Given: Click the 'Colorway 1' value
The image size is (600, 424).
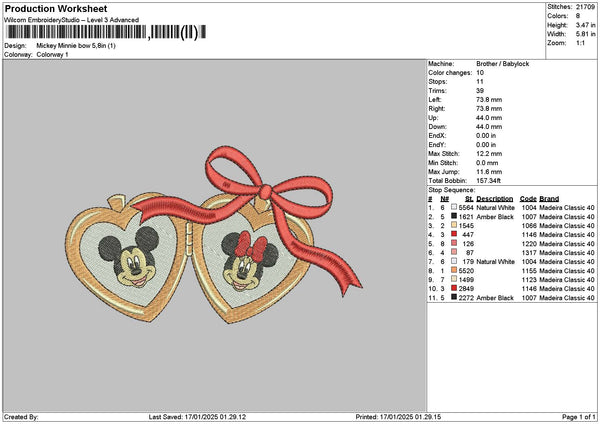Looking at the screenshot, I should (52, 55).
